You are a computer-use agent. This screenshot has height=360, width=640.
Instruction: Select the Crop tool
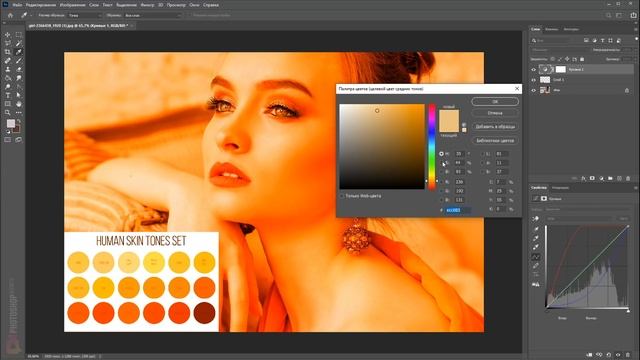(8, 52)
